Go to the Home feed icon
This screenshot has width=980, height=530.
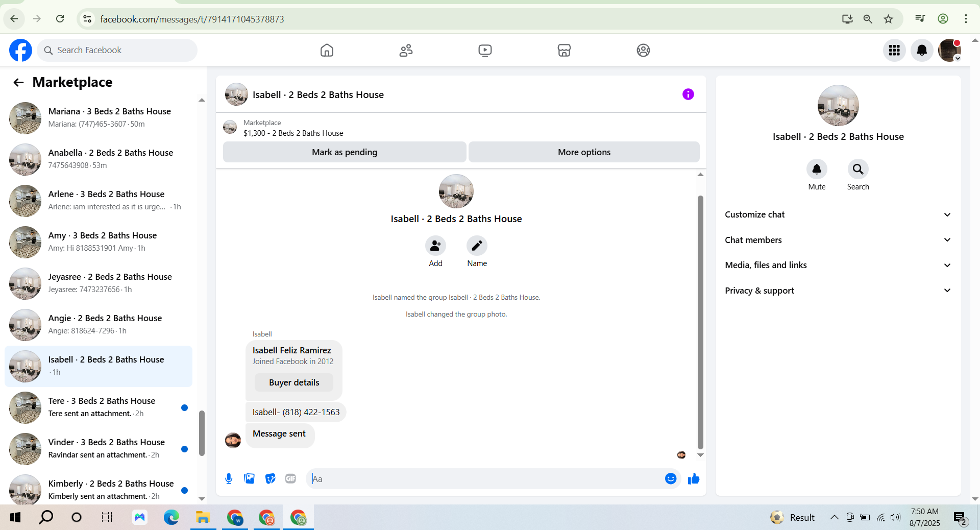(x=327, y=50)
